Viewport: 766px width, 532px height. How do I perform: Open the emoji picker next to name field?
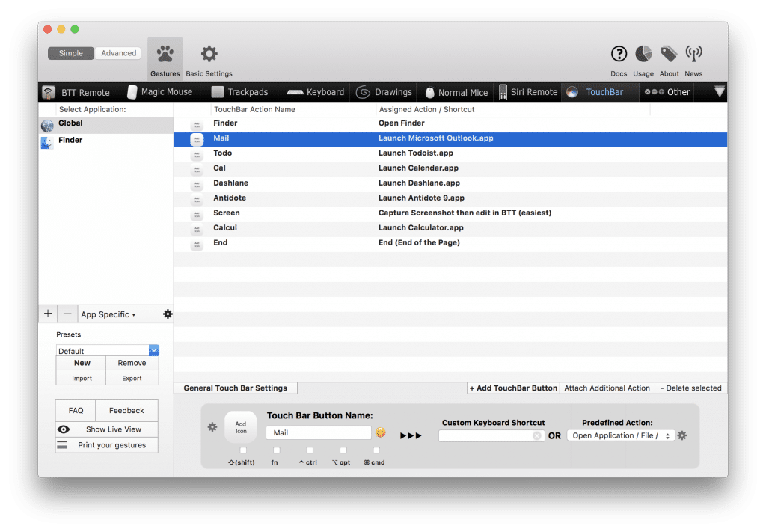pos(380,432)
